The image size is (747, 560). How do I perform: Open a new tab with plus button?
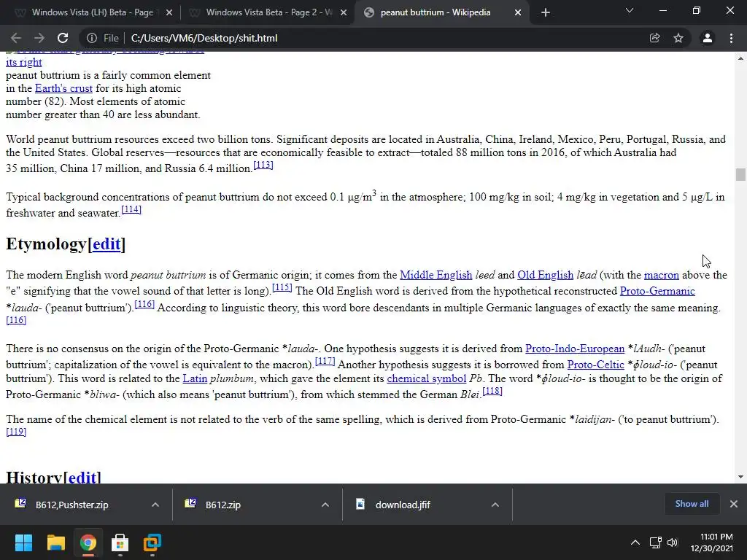[x=546, y=12]
